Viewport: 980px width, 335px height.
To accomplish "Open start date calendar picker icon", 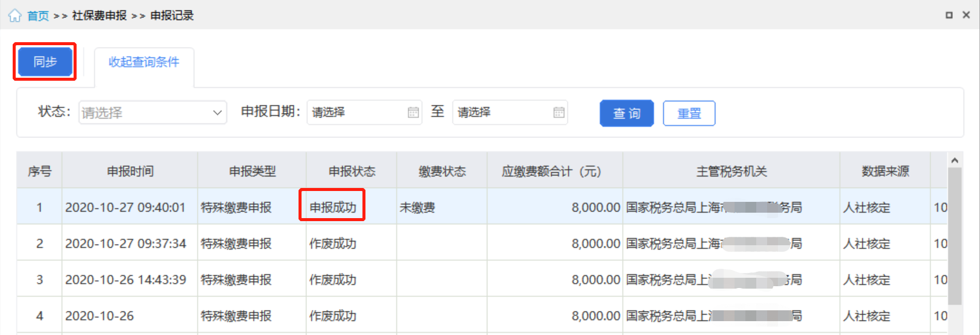I will (x=413, y=113).
